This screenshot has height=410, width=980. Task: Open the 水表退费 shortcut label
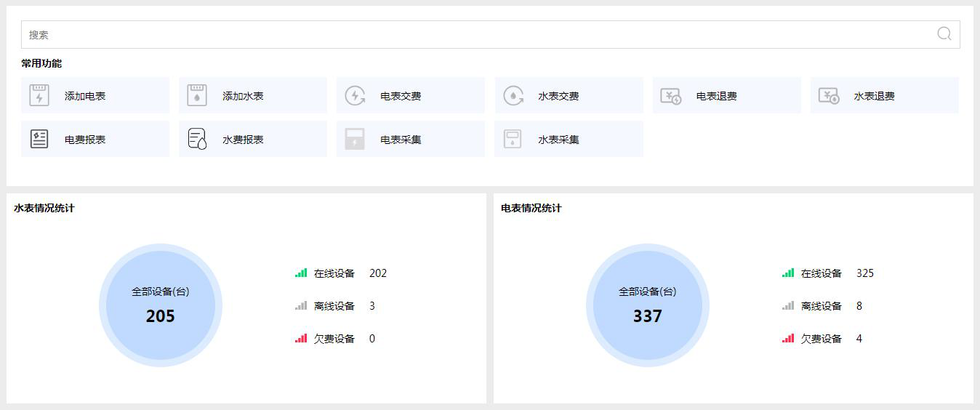[x=875, y=96]
